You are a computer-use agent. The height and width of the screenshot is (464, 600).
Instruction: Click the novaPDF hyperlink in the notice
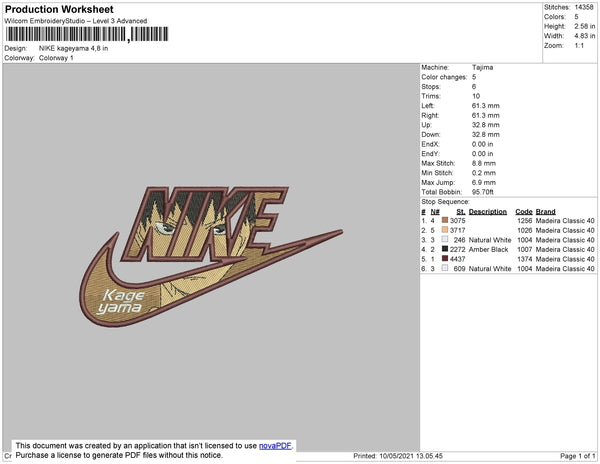275,446
